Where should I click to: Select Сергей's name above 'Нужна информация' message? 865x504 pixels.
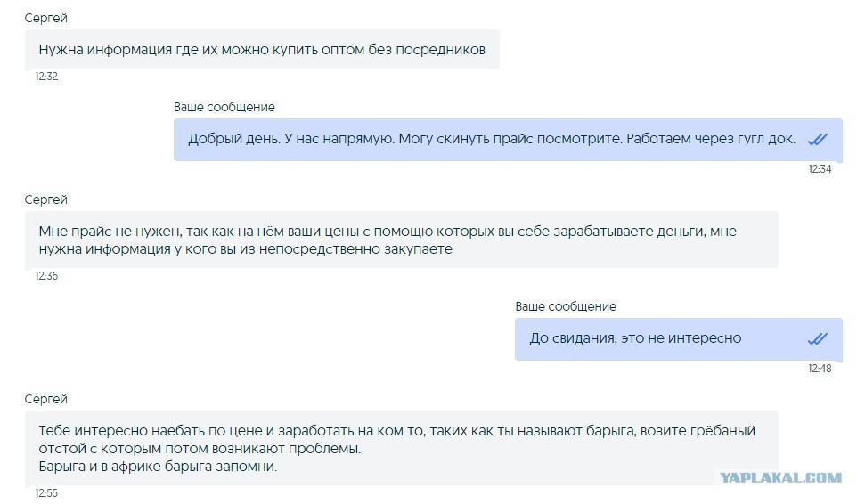[x=45, y=18]
